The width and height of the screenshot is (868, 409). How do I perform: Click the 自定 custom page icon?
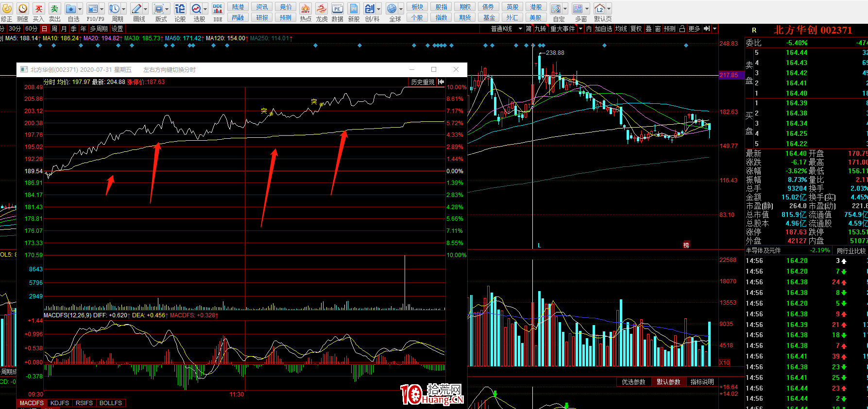point(556,9)
